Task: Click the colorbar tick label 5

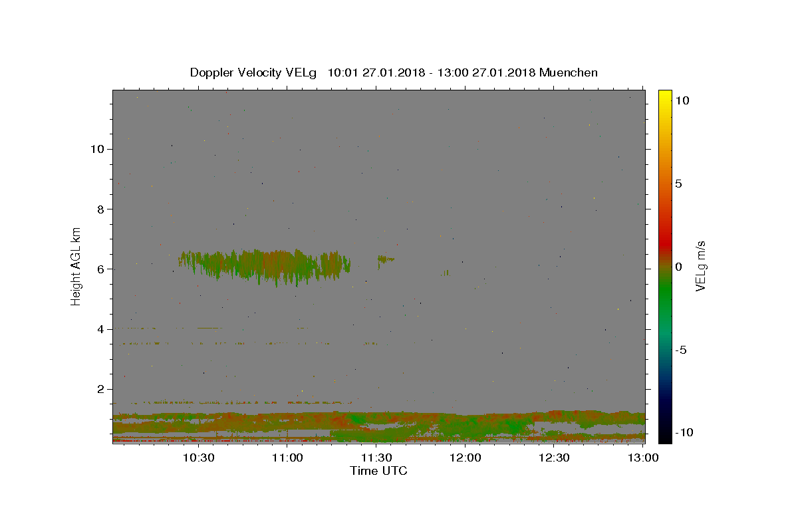Action: click(x=678, y=184)
